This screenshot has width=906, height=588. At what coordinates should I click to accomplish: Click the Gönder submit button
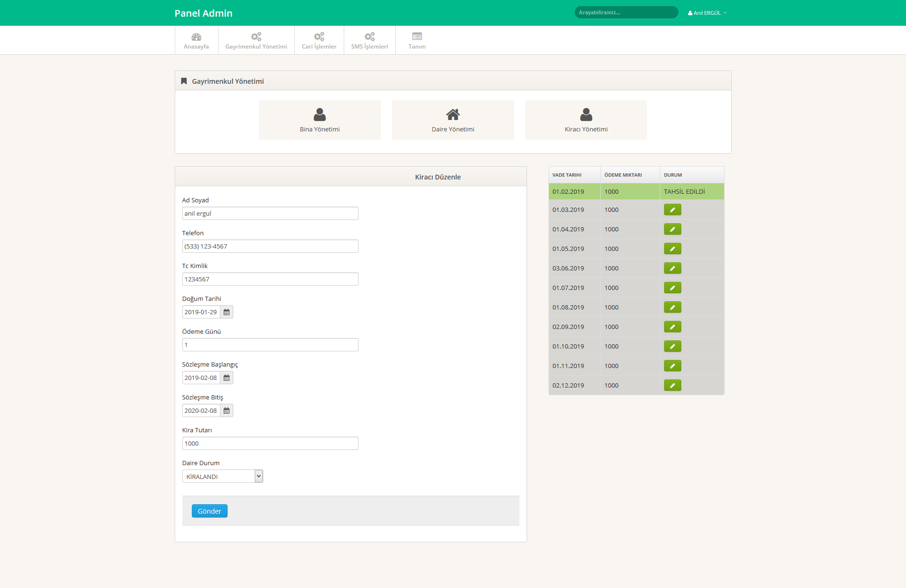[x=209, y=511]
